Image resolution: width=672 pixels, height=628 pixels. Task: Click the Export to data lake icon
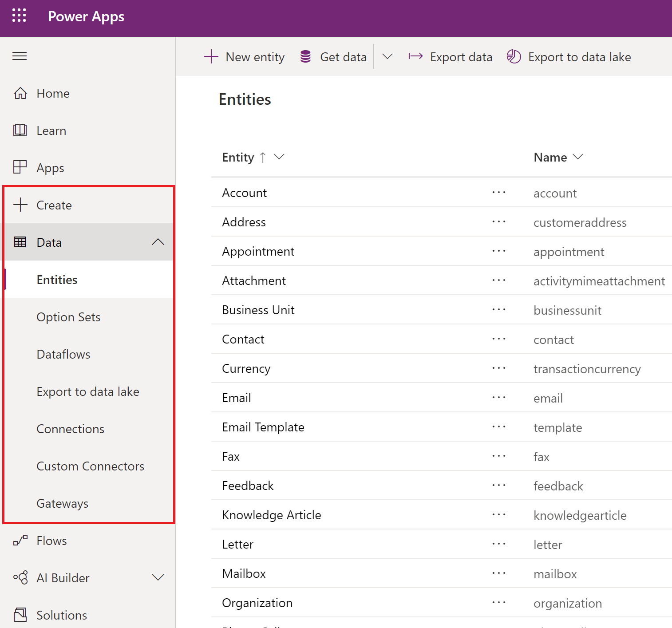(514, 56)
